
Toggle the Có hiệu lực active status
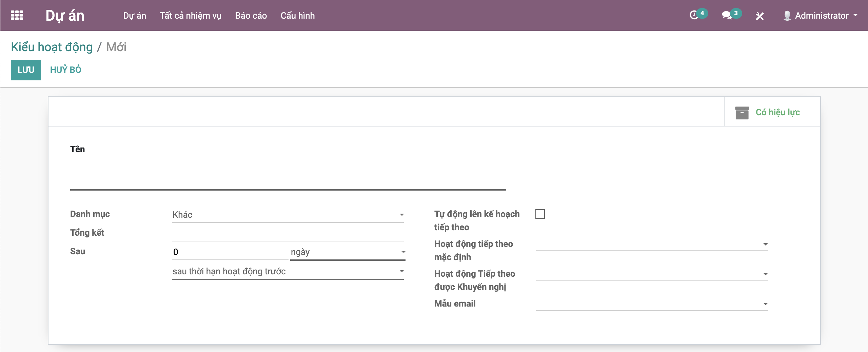pos(777,113)
